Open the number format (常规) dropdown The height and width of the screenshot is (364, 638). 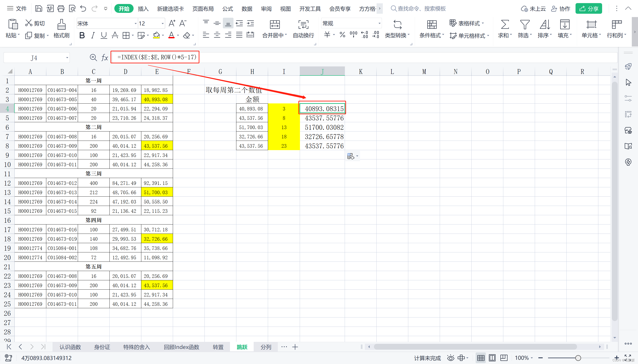tap(379, 23)
